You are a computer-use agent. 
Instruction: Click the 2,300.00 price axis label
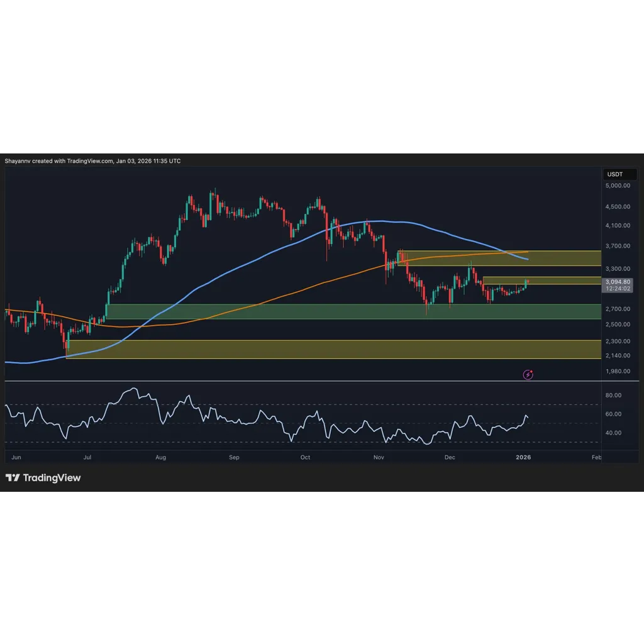(618, 341)
